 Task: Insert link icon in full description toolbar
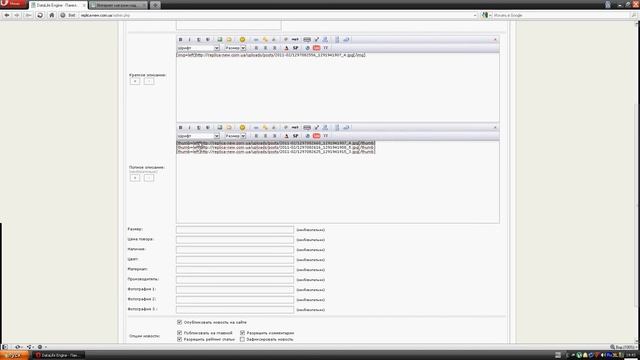256,128
